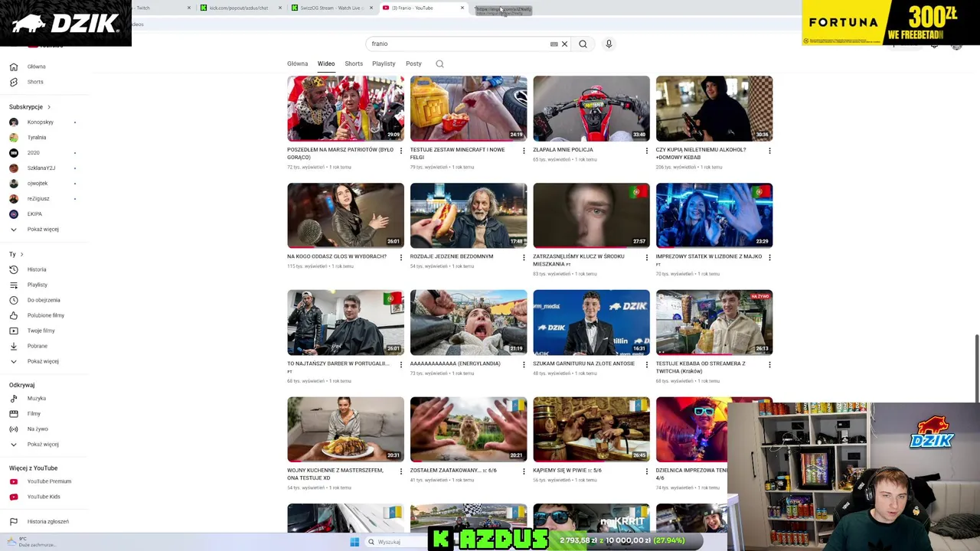Close the Franio - YouTube browser tab
Screen dimensions: 980x551
pos(462,8)
